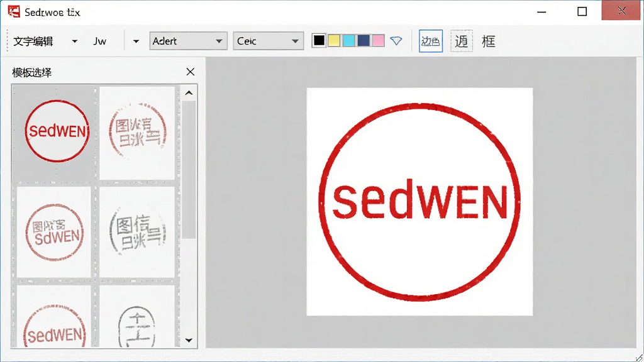Click the template list scrollbar thumb
This screenshot has width=644, height=362.
[x=189, y=170]
